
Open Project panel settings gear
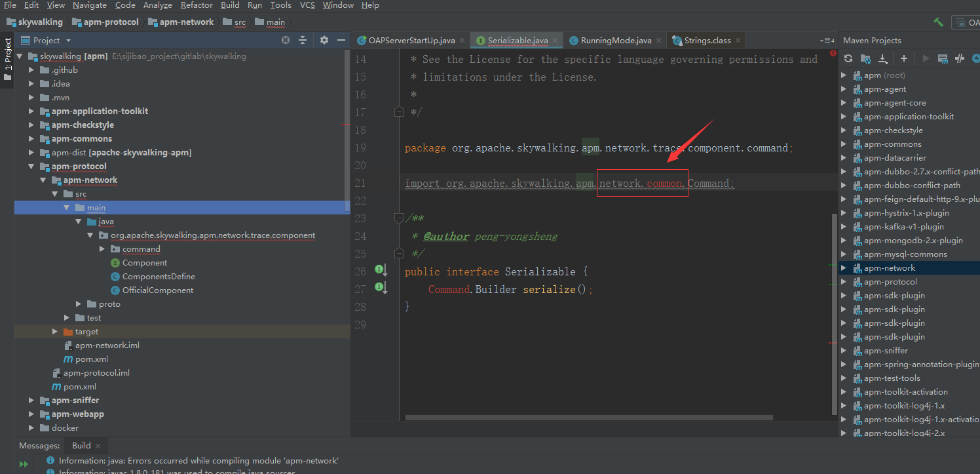point(324,40)
